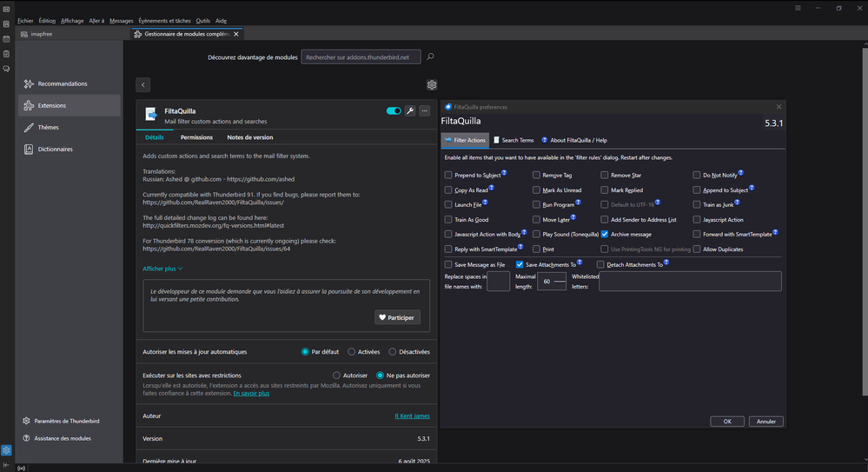The image size is (868, 472).
Task: Click the search magnifier icon beside the add-ons search
Action: coord(430,57)
